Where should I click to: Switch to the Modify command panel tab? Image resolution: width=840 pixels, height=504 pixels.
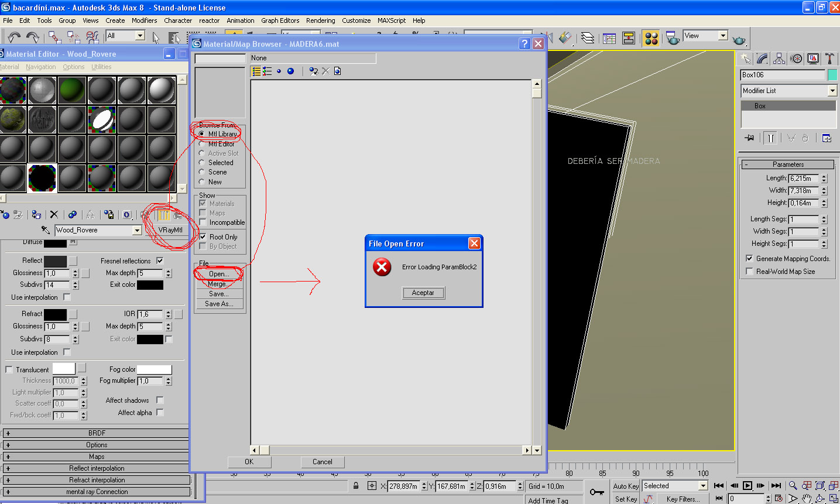762,59
